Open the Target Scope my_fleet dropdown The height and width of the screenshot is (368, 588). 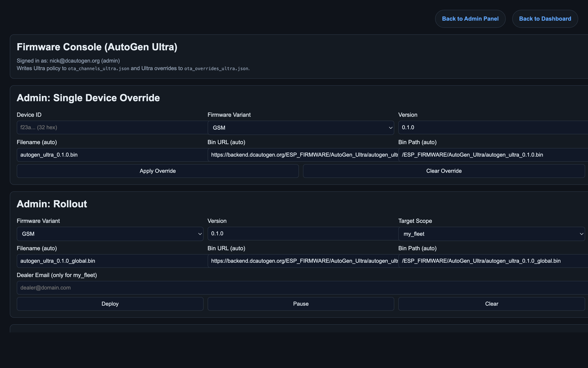coord(492,234)
